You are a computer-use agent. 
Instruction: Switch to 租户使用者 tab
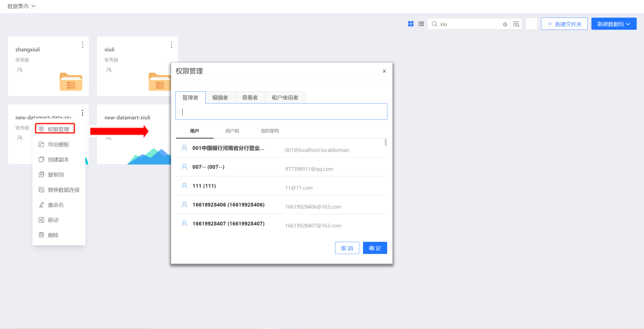[285, 98]
